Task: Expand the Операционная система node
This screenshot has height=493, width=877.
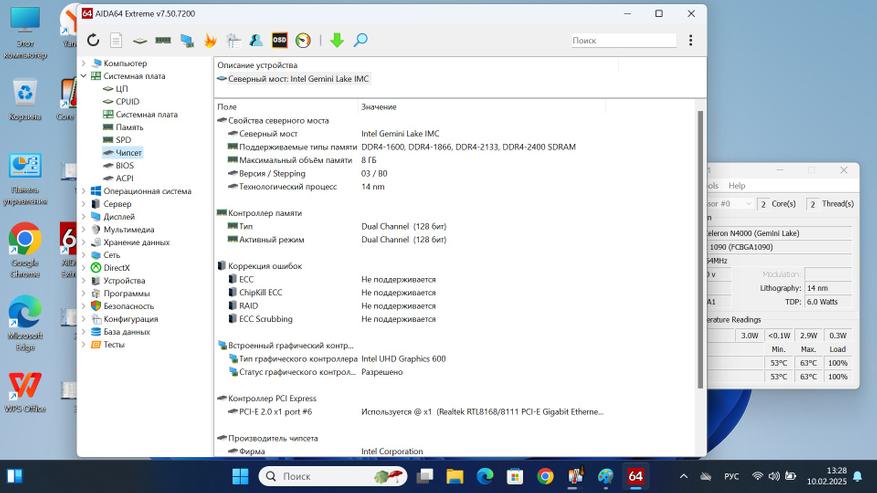Action: click(84, 191)
